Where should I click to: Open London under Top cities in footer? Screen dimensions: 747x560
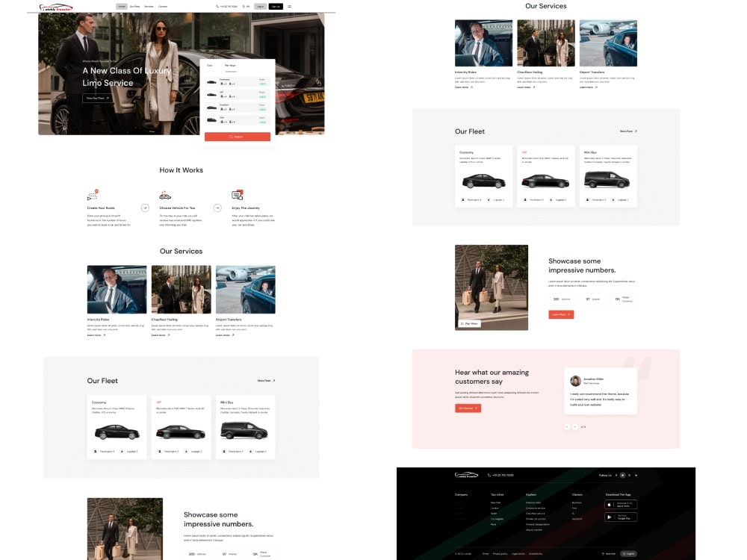(x=495, y=508)
